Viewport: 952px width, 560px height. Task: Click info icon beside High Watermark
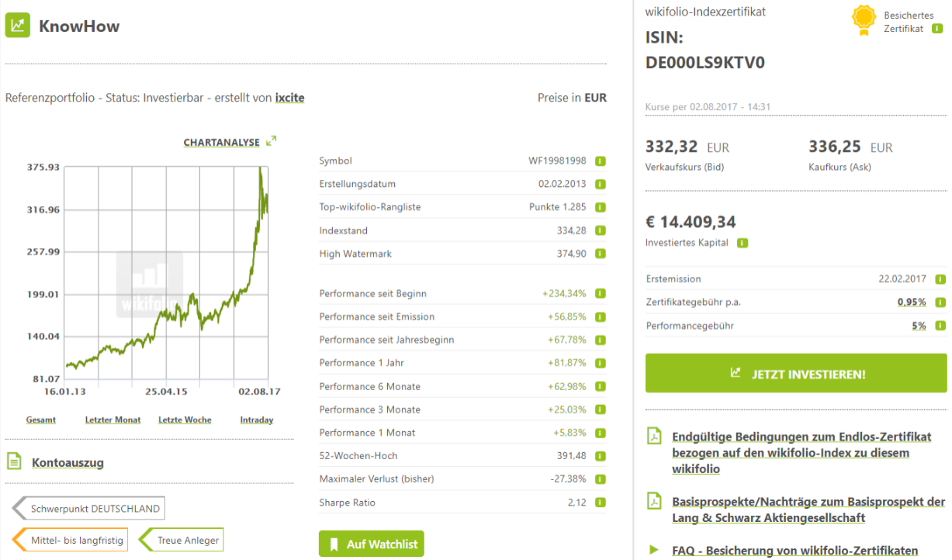(600, 254)
